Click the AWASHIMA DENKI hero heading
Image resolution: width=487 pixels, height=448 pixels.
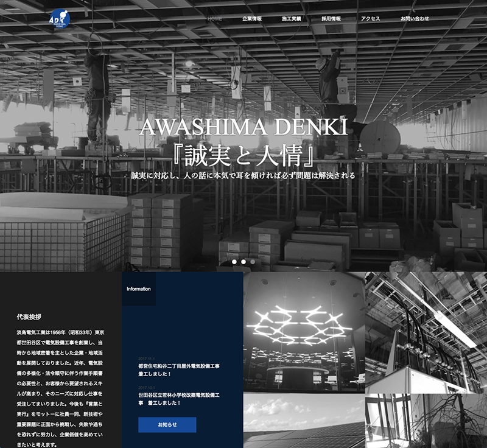(243, 127)
